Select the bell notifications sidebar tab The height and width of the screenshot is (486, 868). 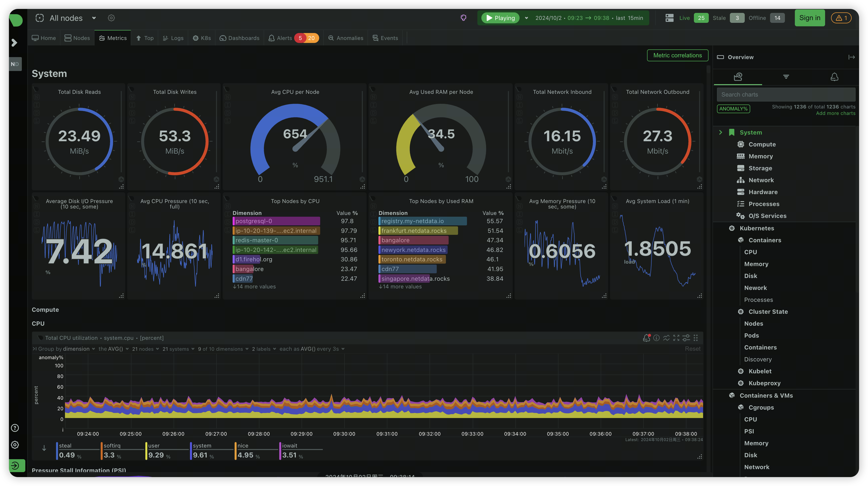834,77
